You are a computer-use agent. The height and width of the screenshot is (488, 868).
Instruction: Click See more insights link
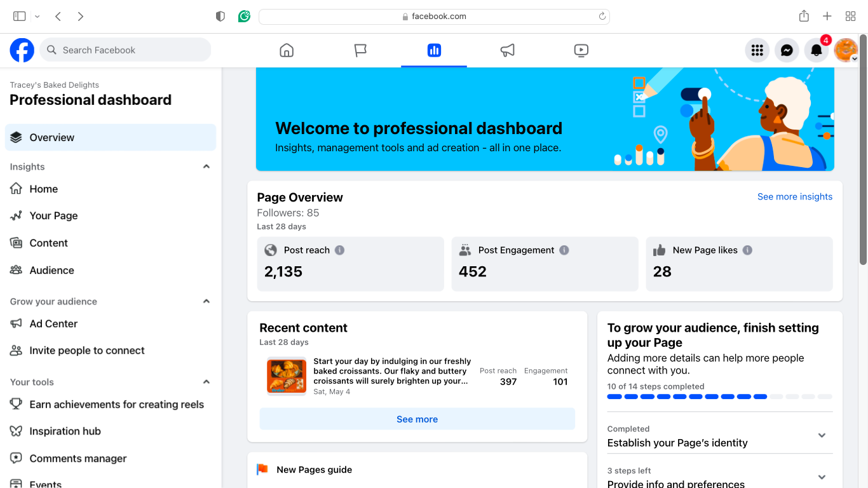pos(795,197)
